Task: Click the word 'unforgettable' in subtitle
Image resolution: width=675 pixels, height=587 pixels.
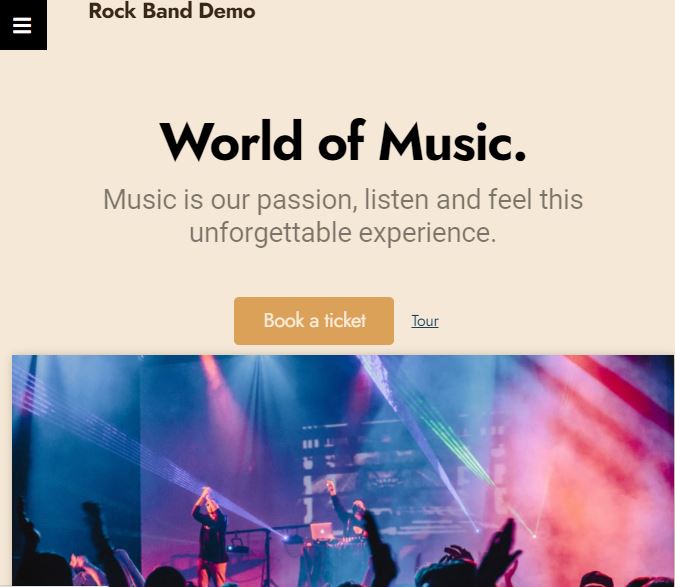Action: (x=271, y=233)
